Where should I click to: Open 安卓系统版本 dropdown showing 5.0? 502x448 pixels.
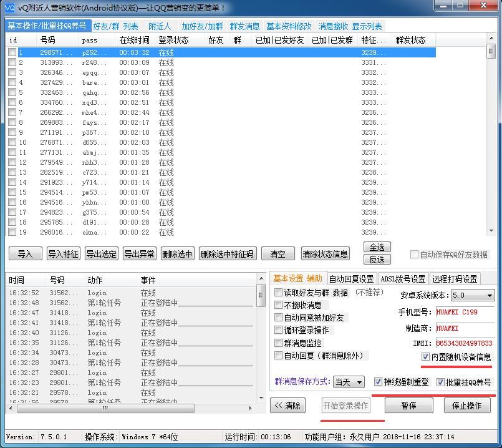point(473,295)
